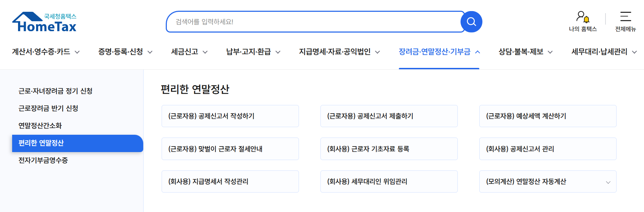This screenshot has height=212, width=644.
Task: Open 상담·불복·제보 menu
Action: click(521, 52)
